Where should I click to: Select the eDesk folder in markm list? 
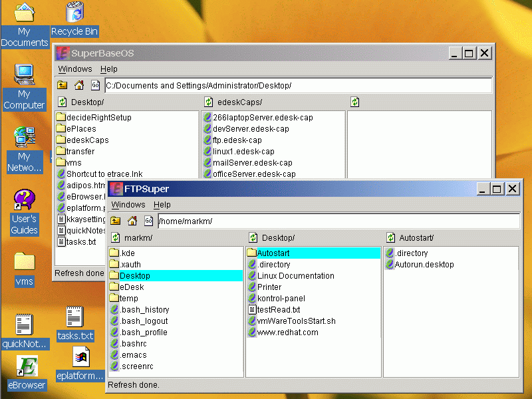pyautogui.click(x=131, y=287)
